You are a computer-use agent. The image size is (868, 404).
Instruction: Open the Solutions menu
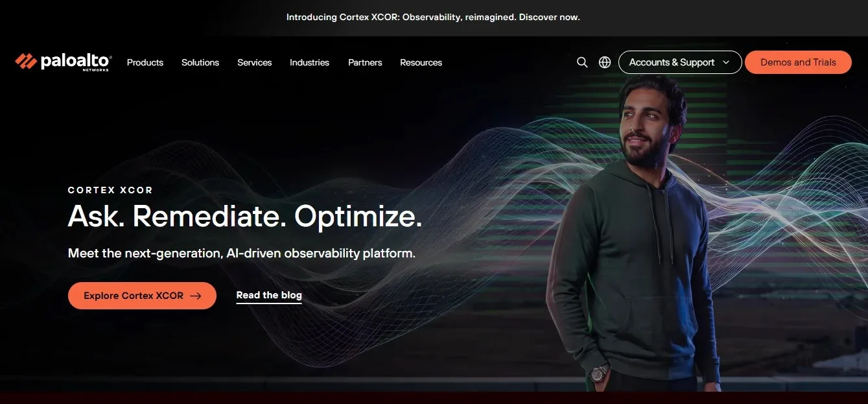tap(200, 62)
